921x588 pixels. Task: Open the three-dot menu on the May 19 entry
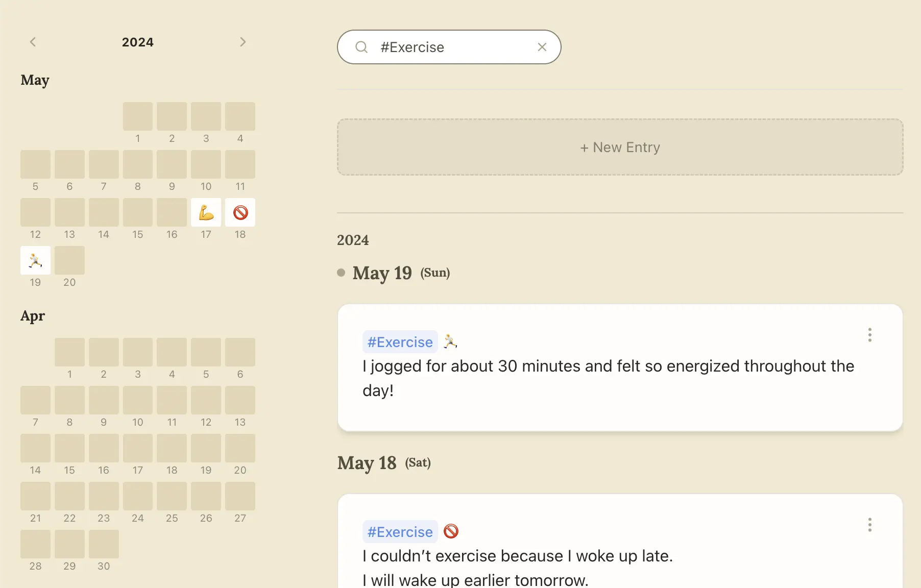coord(869,335)
